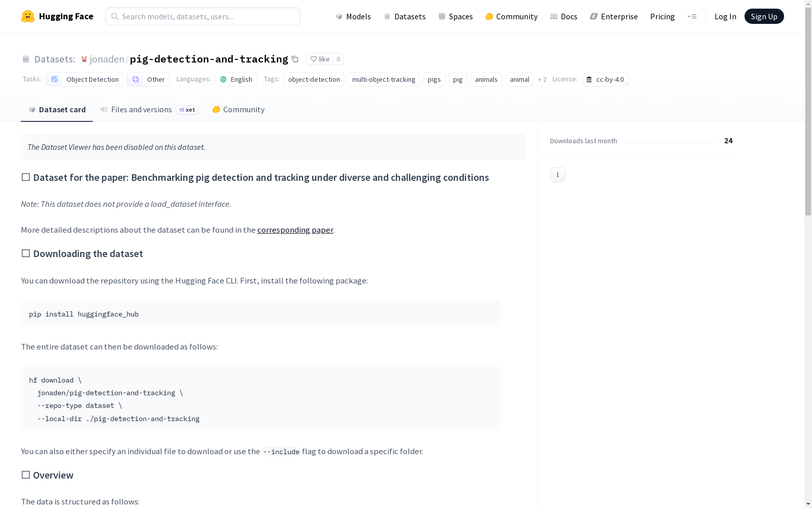812x508 pixels.
Task: Go to the Pricing page
Action: coord(662,16)
